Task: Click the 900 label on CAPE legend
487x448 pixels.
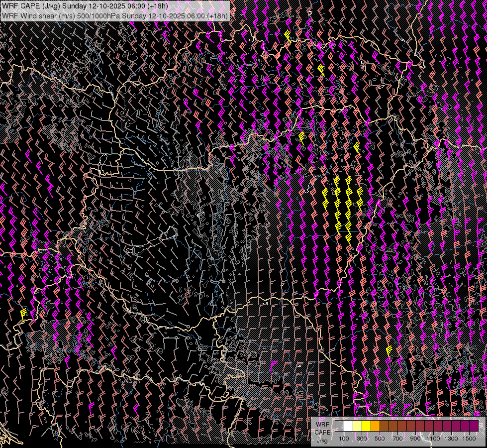Action: [415, 439]
